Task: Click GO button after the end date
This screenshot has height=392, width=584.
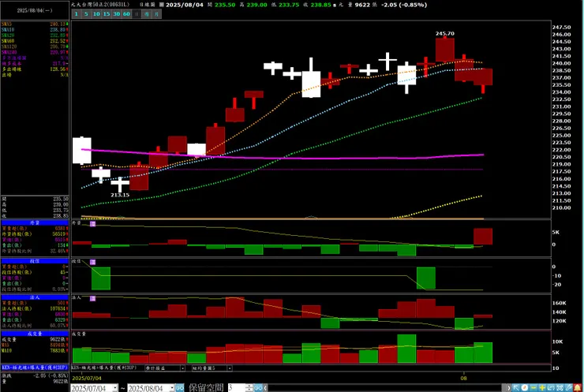Action: 179,388
